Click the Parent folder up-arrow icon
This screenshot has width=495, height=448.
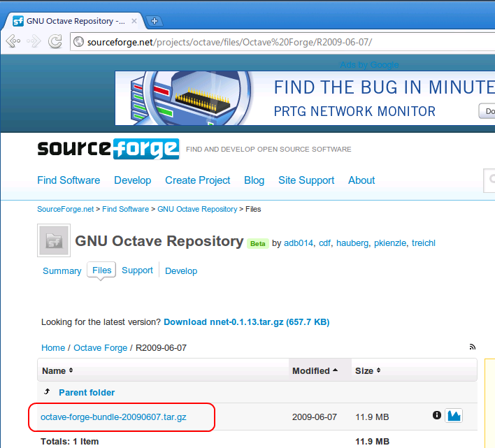47,392
